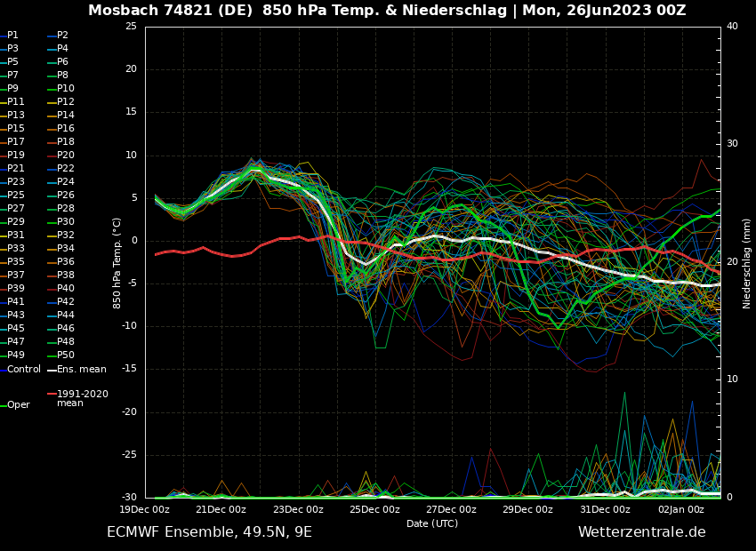756x551 pixels.
Task: Click the ECMWF Ensemble, 49.5N, 9E caption
Action: (209, 532)
